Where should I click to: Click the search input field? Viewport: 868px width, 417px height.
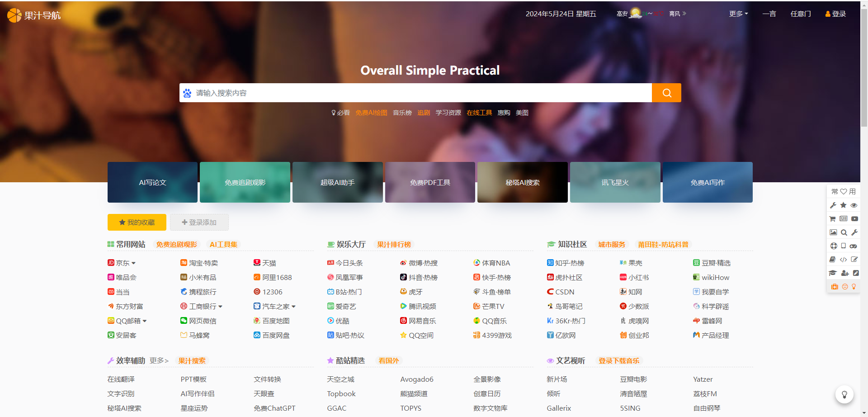pyautogui.click(x=423, y=93)
